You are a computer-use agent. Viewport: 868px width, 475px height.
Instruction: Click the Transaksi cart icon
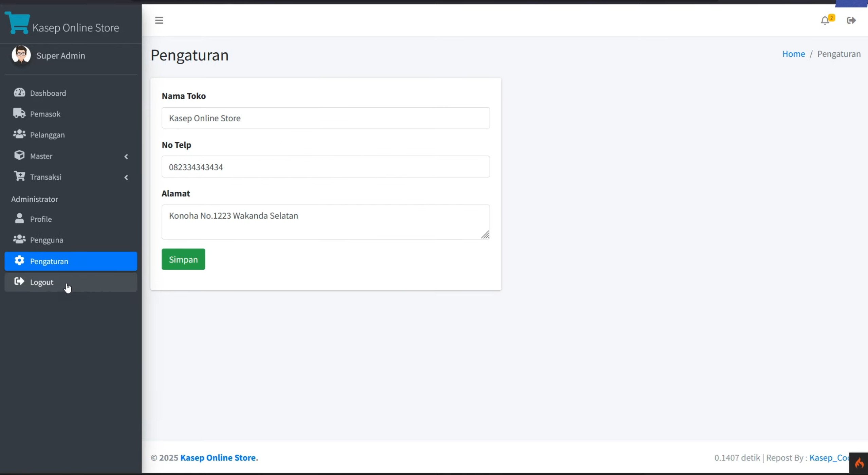click(19, 176)
